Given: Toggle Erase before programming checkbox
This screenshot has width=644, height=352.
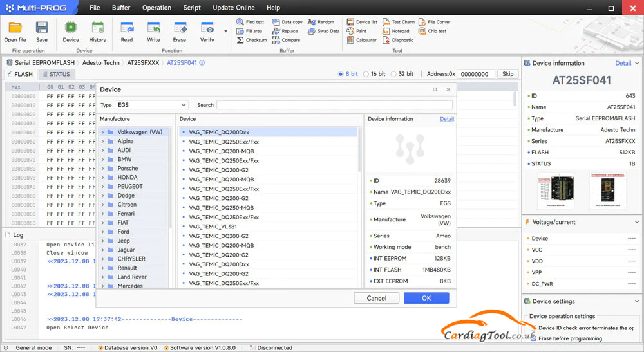Looking at the screenshot, I should click(x=533, y=338).
